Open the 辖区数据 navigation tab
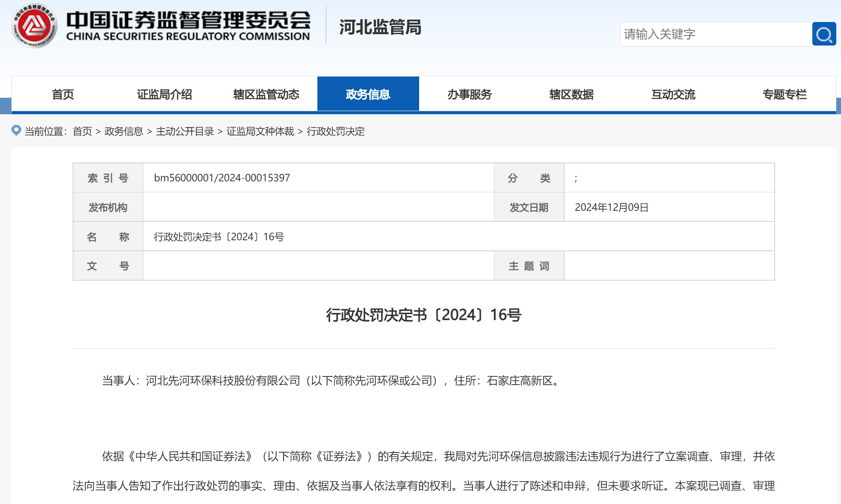 (571, 94)
